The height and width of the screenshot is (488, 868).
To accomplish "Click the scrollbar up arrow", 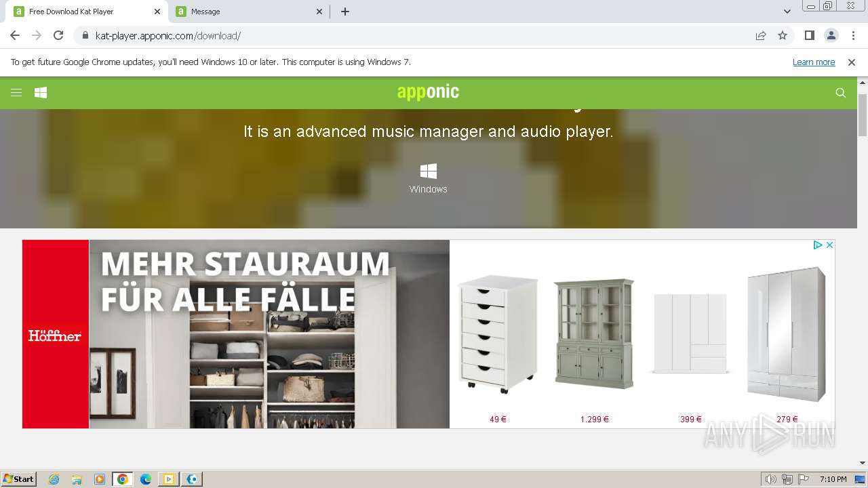I will click(863, 82).
